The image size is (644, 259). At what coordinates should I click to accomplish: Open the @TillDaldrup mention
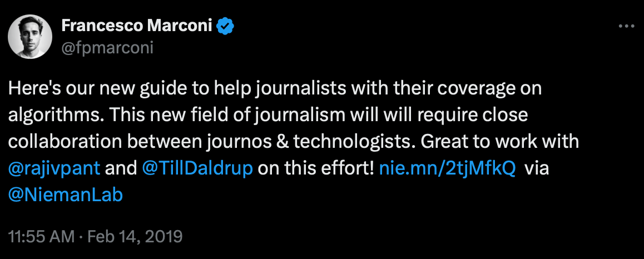click(199, 169)
